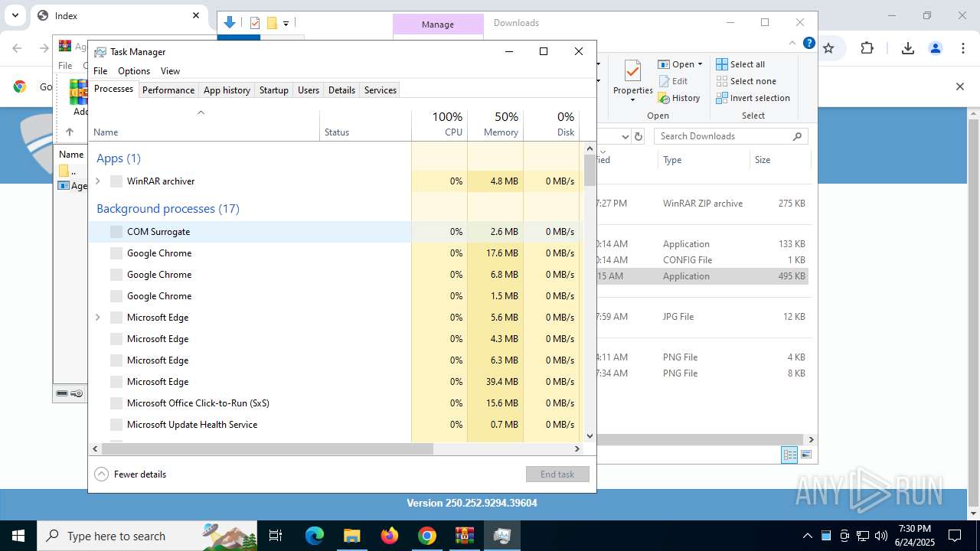The width and height of the screenshot is (980, 551).
Task: Open the Open dropdown in Explorer ribbon
Action: coord(680,64)
